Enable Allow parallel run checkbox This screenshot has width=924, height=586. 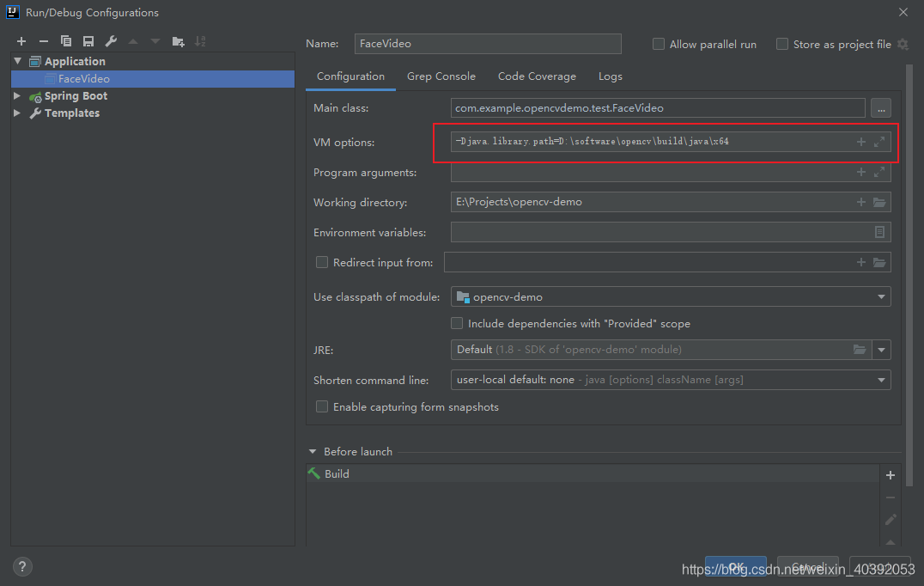pos(659,44)
